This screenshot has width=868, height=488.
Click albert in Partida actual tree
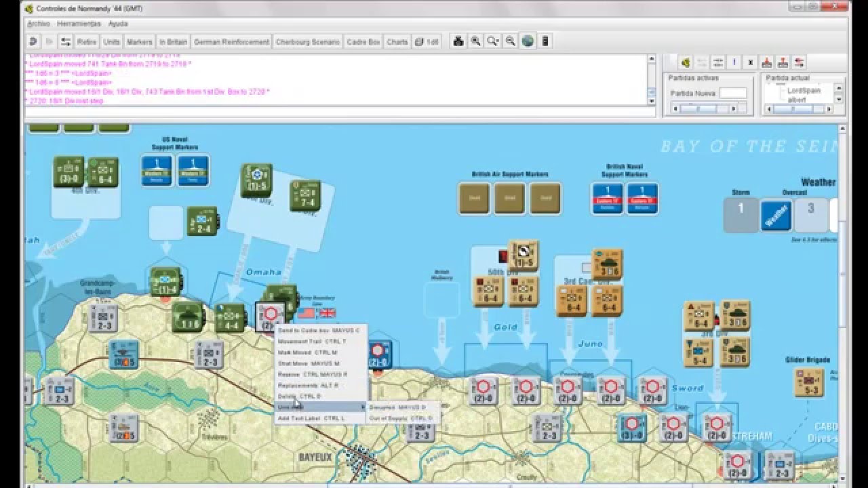pyautogui.click(x=797, y=99)
